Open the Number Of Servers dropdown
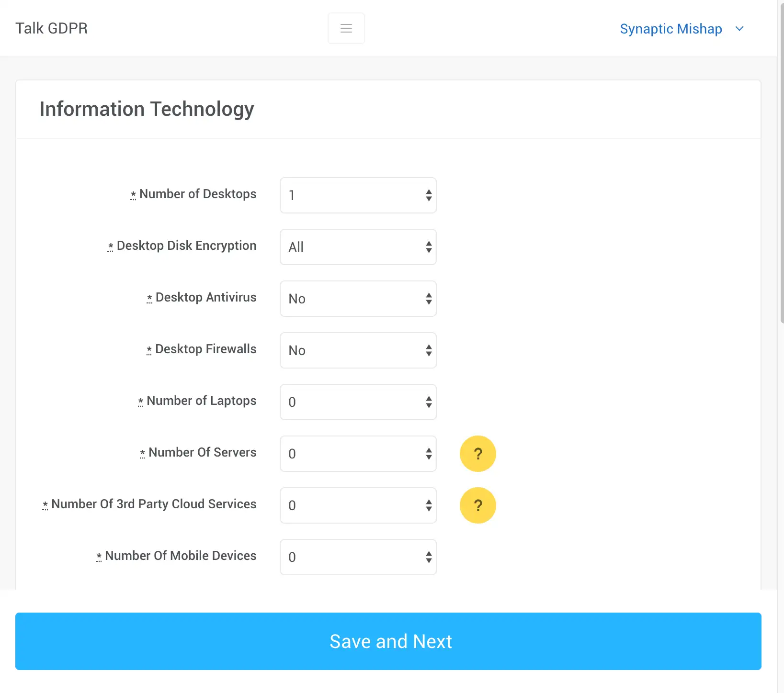 358,454
